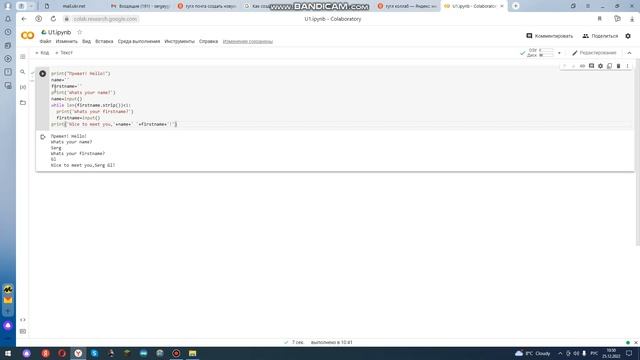Image resolution: width=640 pixels, height=360 pixels.
Task: Star the Ut.ipynb notebook
Action: (80, 32)
